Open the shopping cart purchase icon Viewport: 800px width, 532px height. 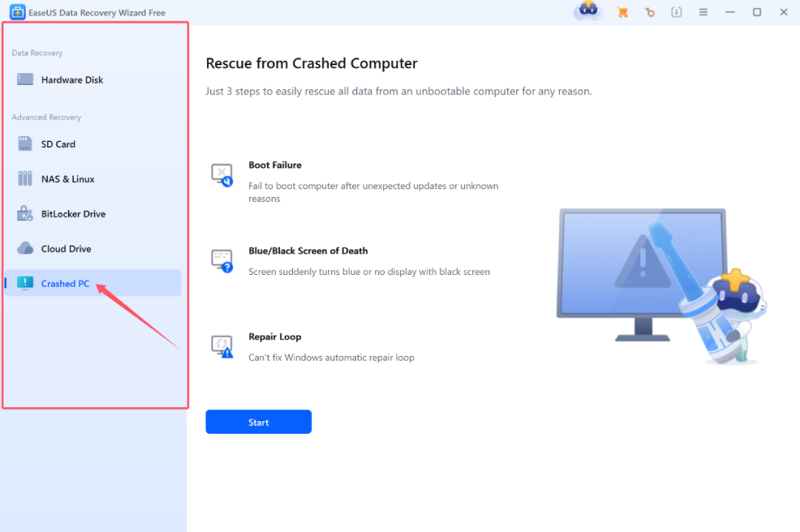pyautogui.click(x=623, y=13)
